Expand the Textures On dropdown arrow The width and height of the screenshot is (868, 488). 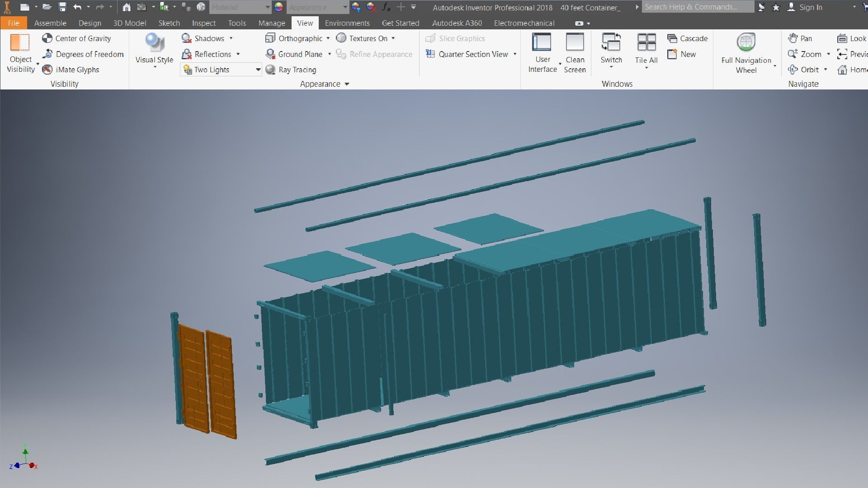(393, 38)
